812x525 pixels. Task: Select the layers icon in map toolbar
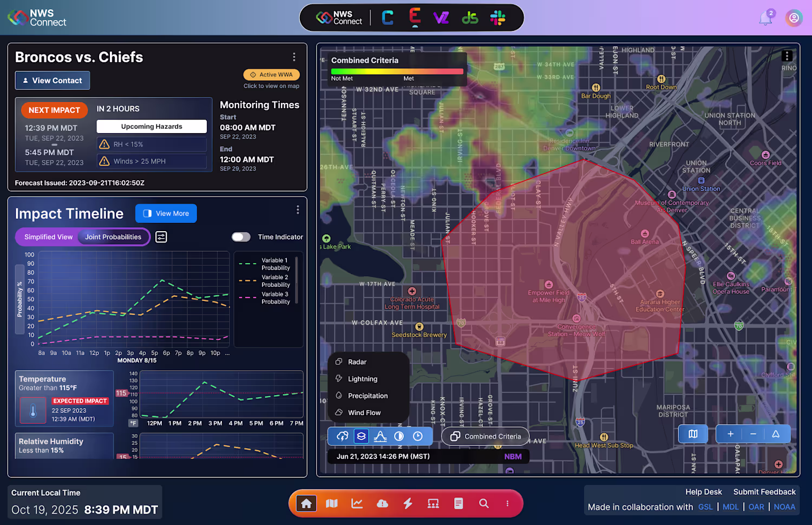point(361,436)
